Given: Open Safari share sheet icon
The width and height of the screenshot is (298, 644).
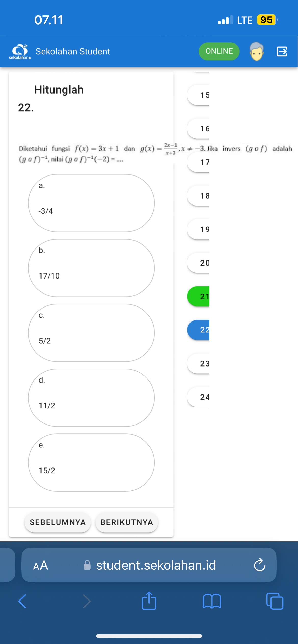Looking at the screenshot, I should 149,601.
